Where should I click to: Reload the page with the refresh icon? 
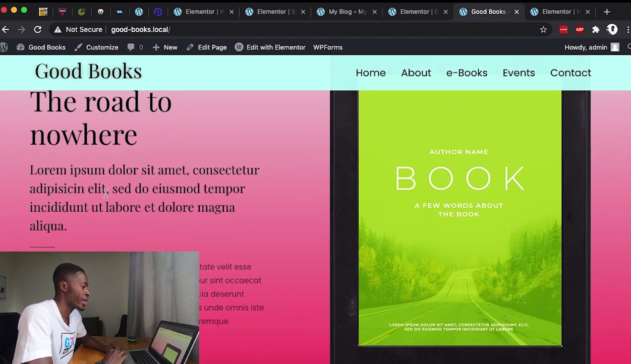[37, 30]
